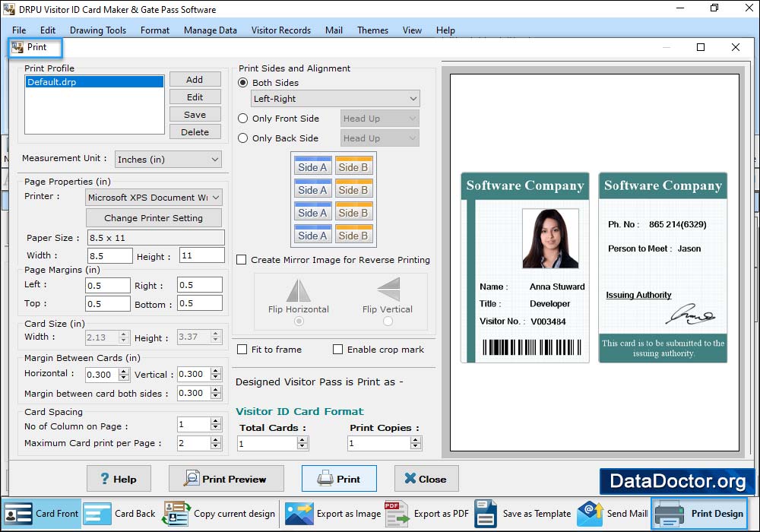Click the Print Preview button
The height and width of the screenshot is (532, 760).
226,479
